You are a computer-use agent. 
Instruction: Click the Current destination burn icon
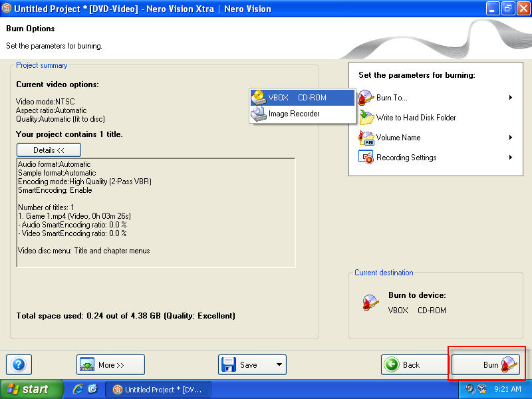coord(370,303)
